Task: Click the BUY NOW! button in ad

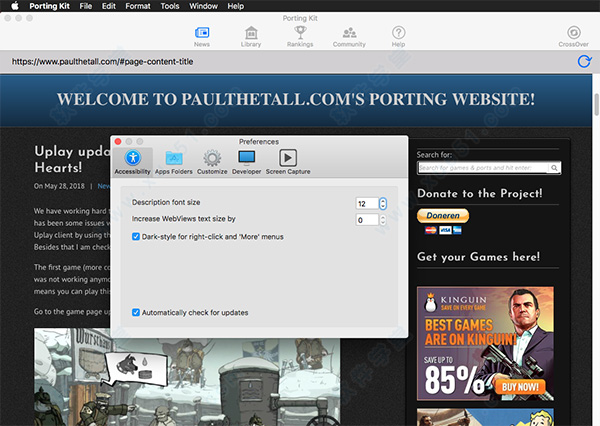Action: tap(520, 387)
